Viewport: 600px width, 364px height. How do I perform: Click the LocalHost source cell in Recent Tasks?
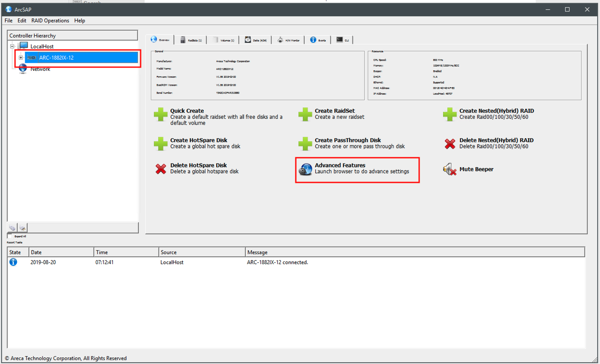pos(172,262)
